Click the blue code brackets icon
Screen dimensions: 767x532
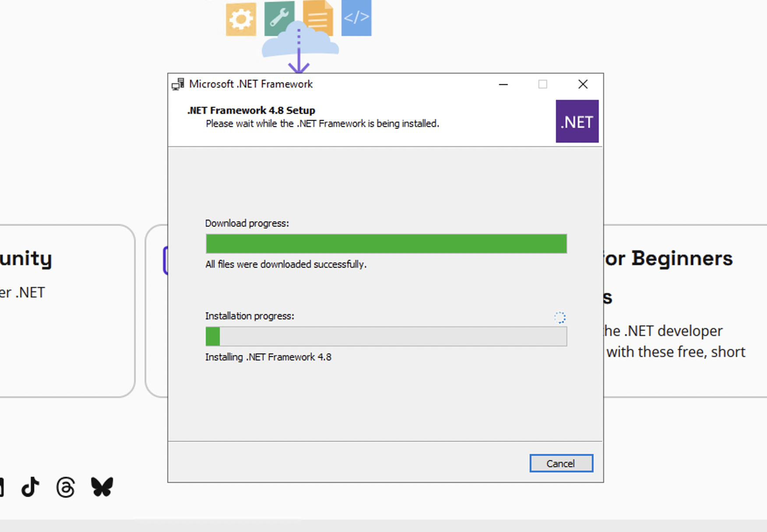click(x=356, y=17)
